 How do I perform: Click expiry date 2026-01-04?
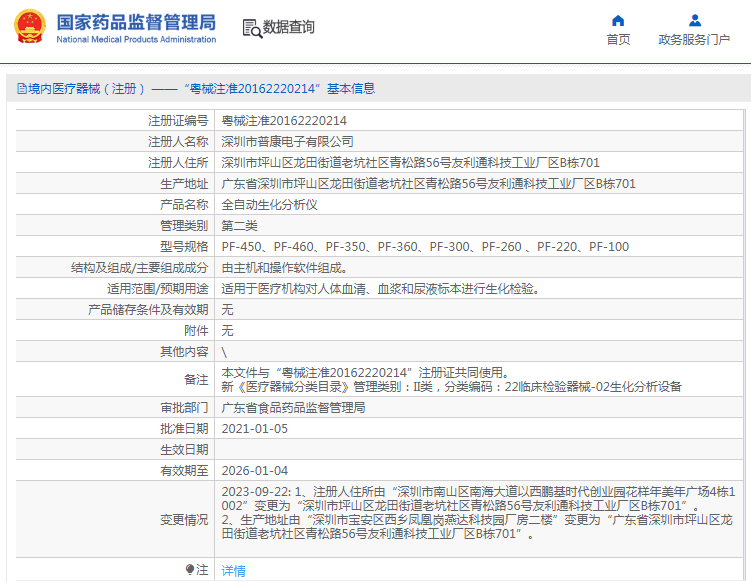click(x=254, y=471)
